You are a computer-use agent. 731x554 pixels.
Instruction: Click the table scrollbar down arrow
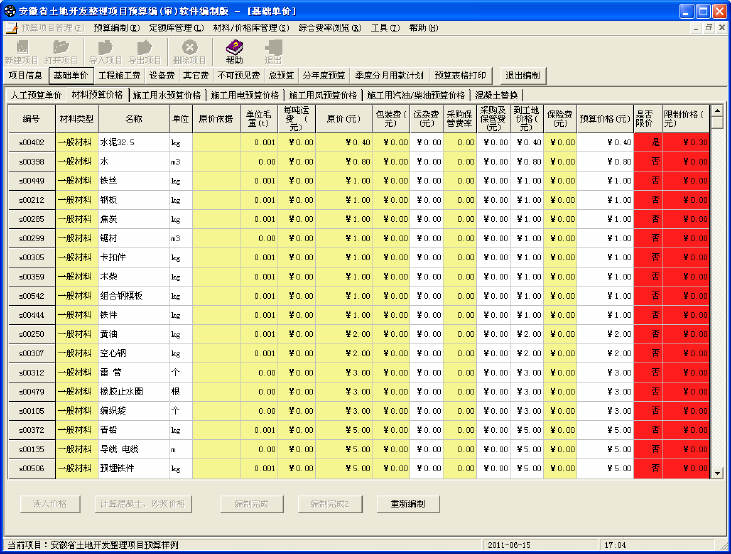(x=717, y=473)
